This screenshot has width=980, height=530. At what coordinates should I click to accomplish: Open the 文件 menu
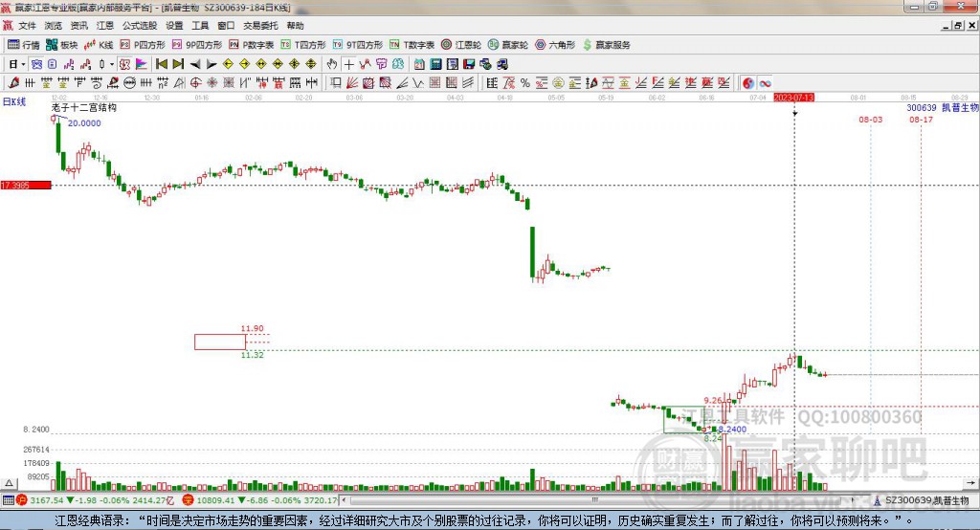pyautogui.click(x=27, y=26)
